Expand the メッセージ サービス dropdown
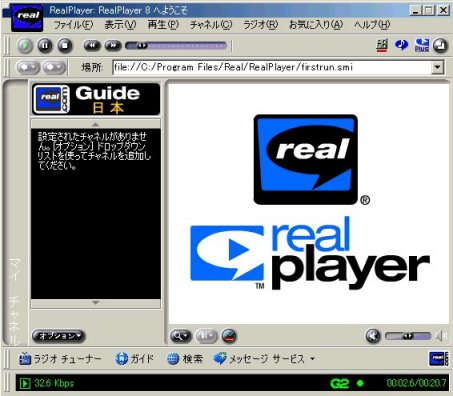The height and width of the screenshot is (396, 453). [312, 359]
